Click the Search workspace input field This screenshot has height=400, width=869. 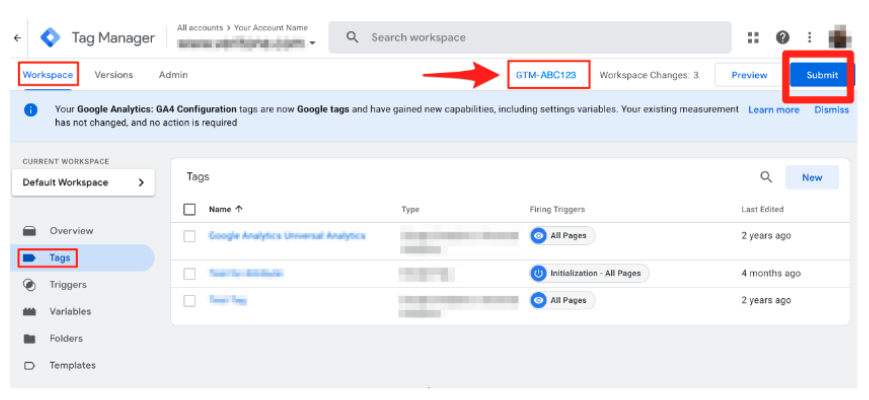[530, 37]
